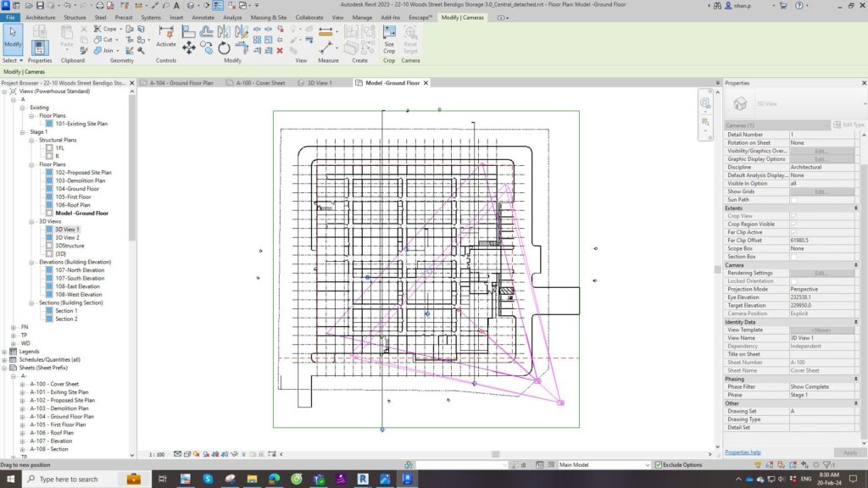The width and height of the screenshot is (868, 488).
Task: Toggle the Exclude Options checkbox
Action: (x=658, y=464)
